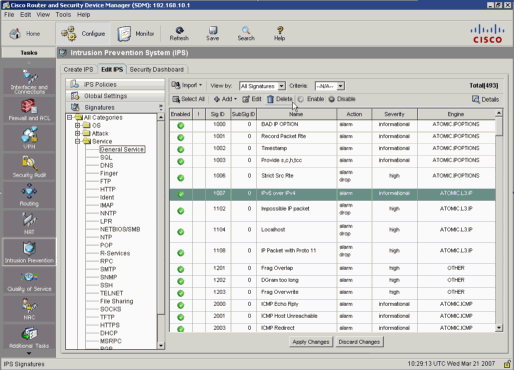Open the Edit menu

(x=25, y=15)
